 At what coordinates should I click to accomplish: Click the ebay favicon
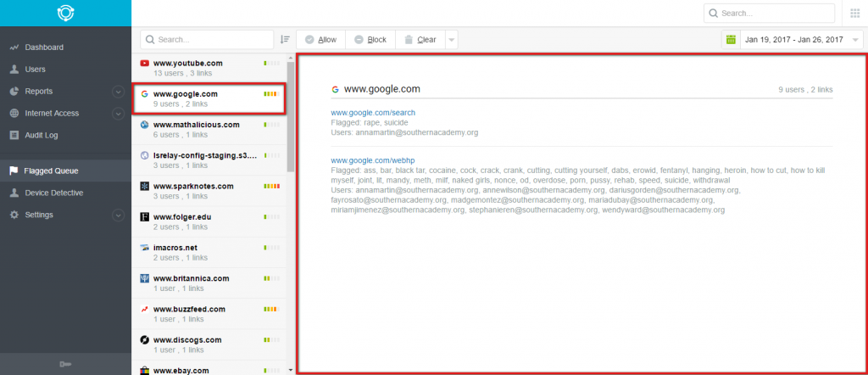tap(144, 370)
